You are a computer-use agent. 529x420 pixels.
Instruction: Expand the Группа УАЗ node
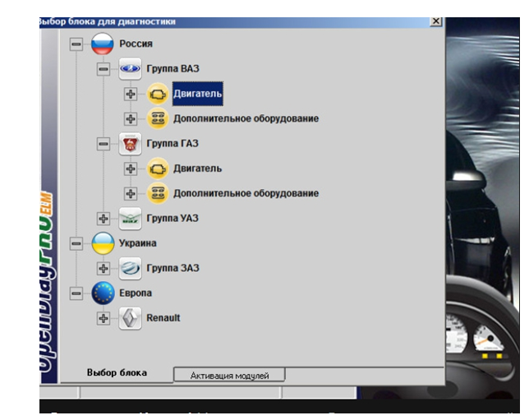(x=103, y=219)
